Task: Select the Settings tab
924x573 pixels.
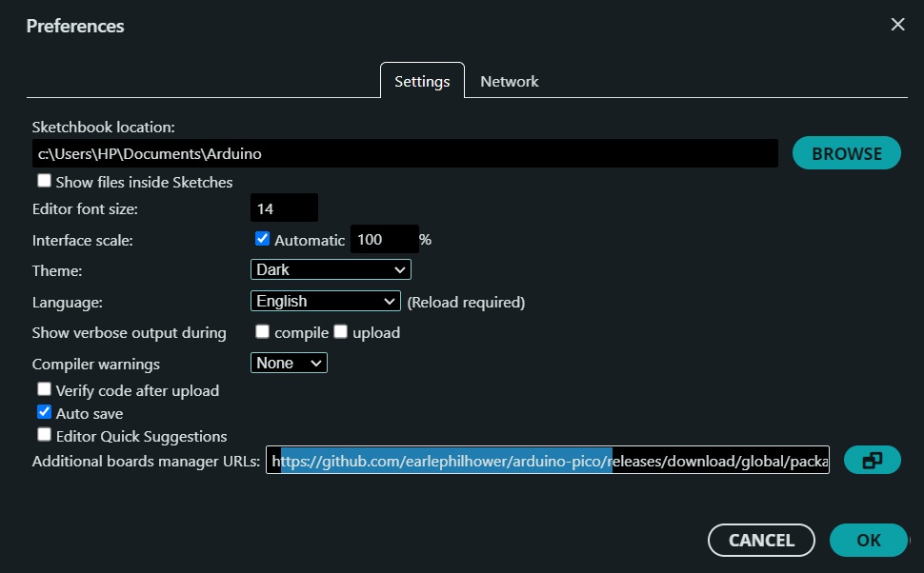Action: click(x=422, y=82)
